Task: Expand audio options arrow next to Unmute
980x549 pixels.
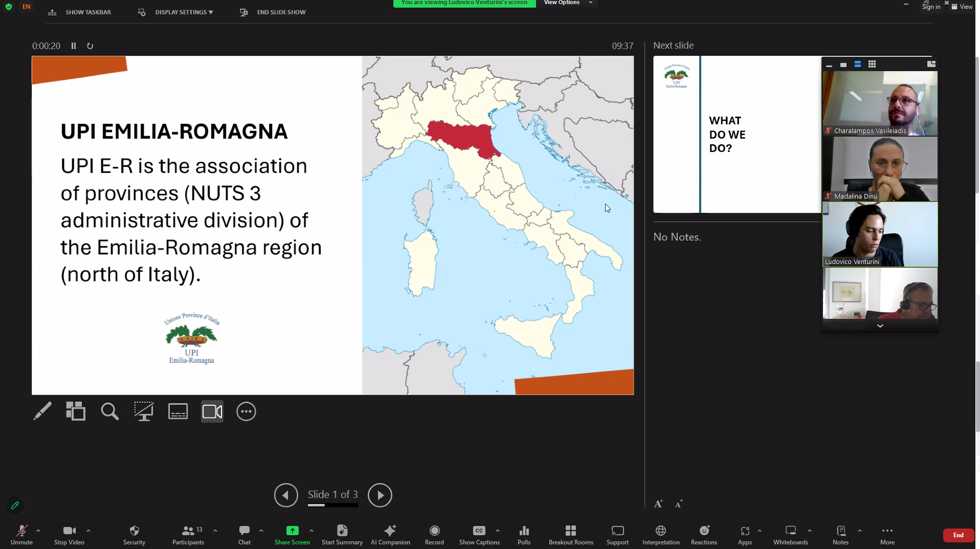Action: point(38,531)
